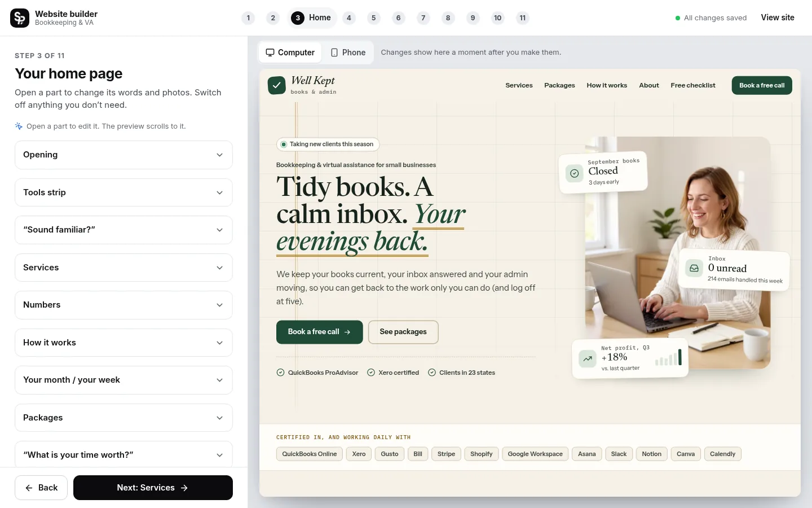Viewport: 812px width, 508px height.
Task: Jump to step 10
Action: 498,18
